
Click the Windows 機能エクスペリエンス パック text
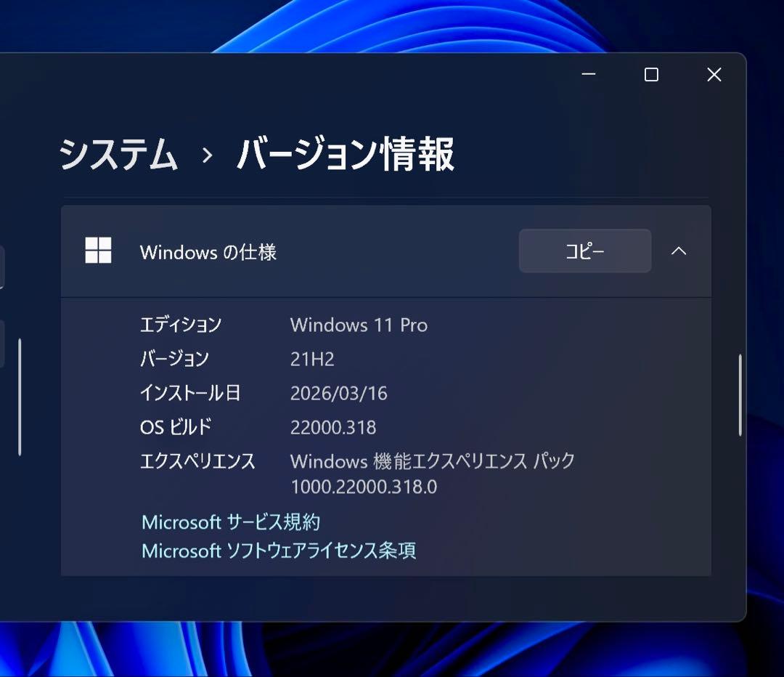[x=433, y=461]
